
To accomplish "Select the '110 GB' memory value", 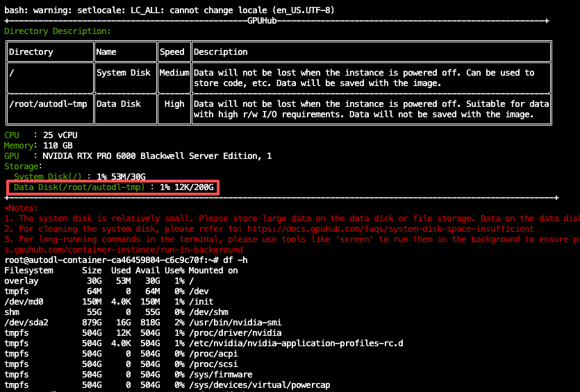I will [58, 146].
